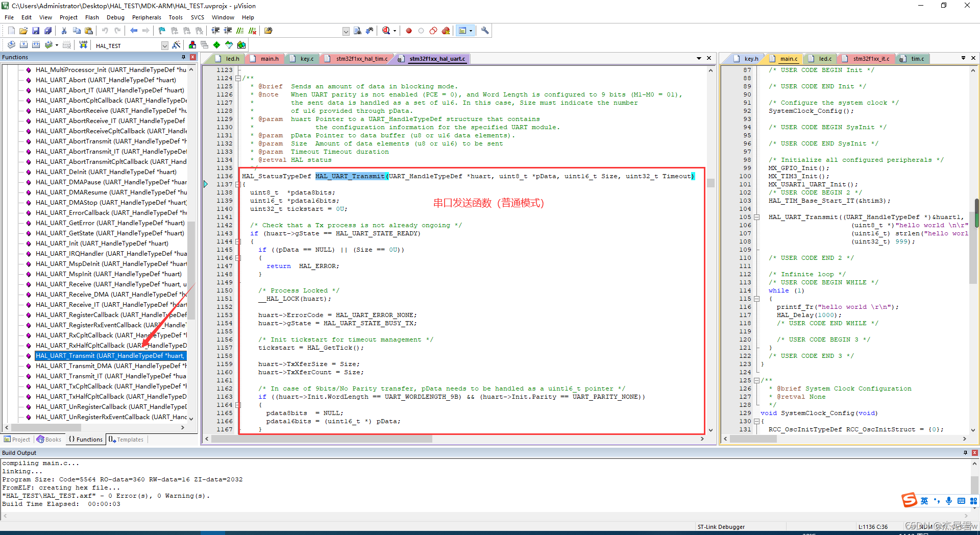
Task: Open the find text combo dropdown
Action: (346, 31)
